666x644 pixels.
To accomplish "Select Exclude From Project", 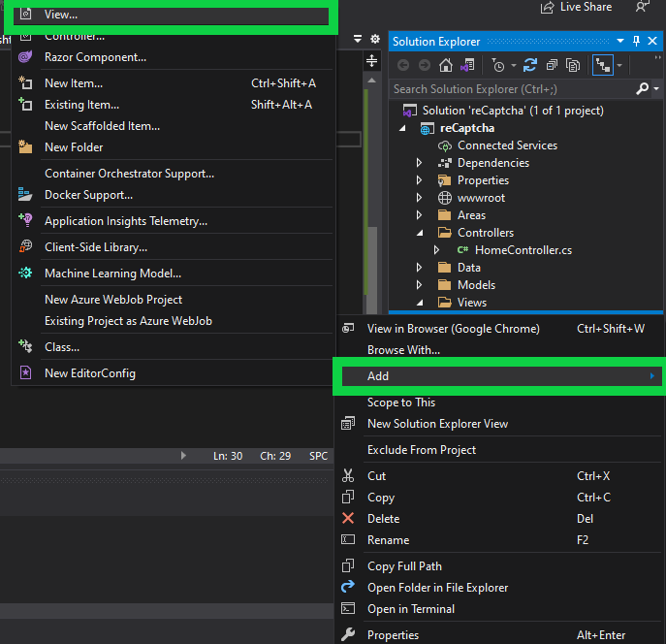I will point(500,450).
